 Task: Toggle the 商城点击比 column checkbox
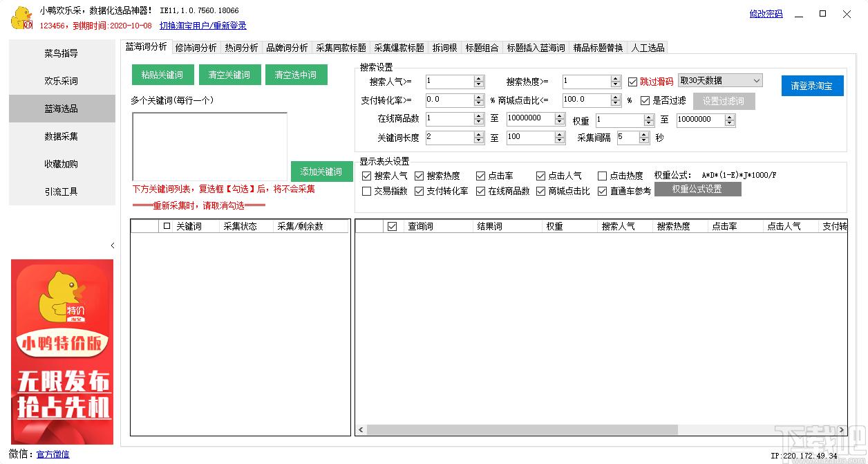pyautogui.click(x=541, y=191)
